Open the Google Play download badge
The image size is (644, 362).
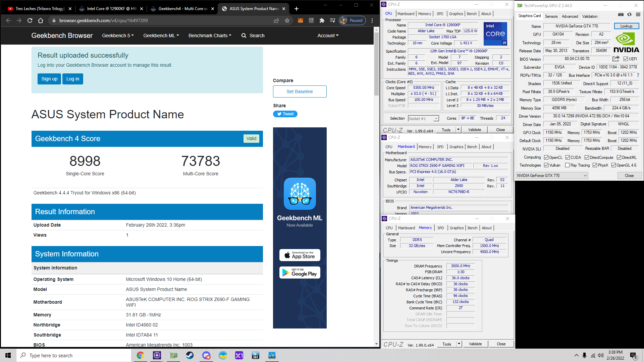[300, 273]
